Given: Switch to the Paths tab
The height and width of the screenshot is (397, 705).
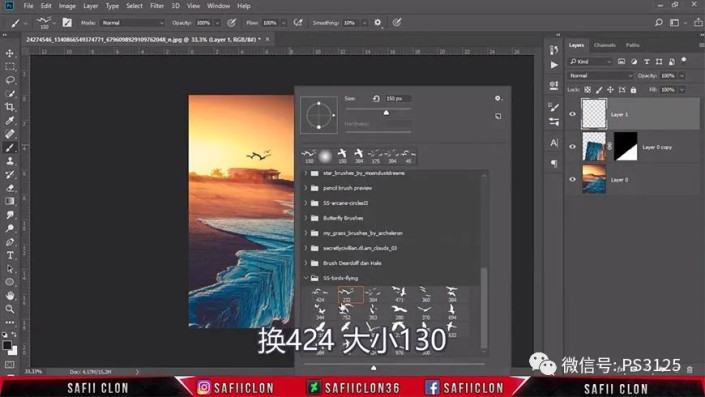Looking at the screenshot, I should pos(633,45).
